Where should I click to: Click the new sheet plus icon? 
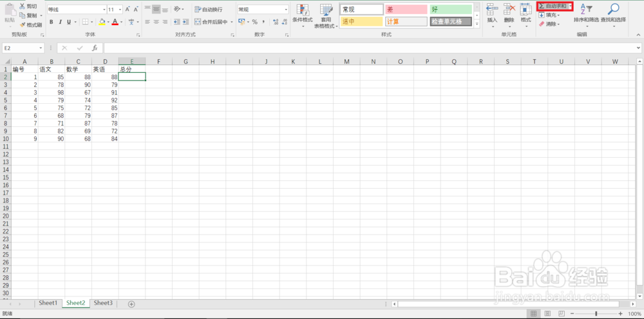click(x=131, y=304)
